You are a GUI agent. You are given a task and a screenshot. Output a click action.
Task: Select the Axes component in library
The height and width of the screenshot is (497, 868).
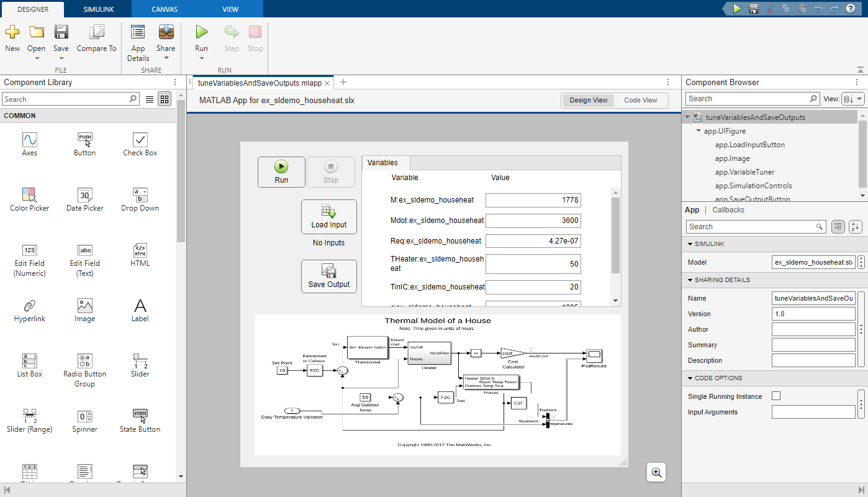coord(29,144)
